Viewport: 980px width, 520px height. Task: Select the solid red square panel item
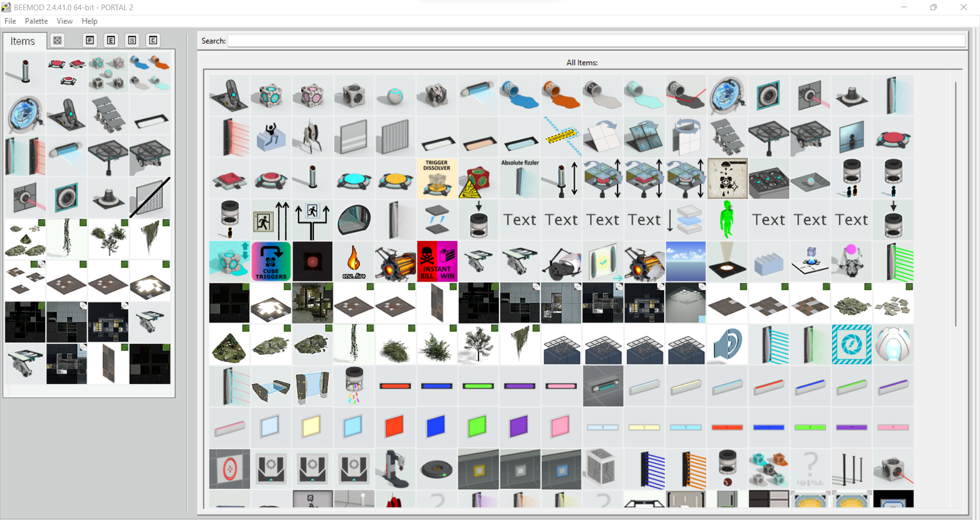[395, 427]
